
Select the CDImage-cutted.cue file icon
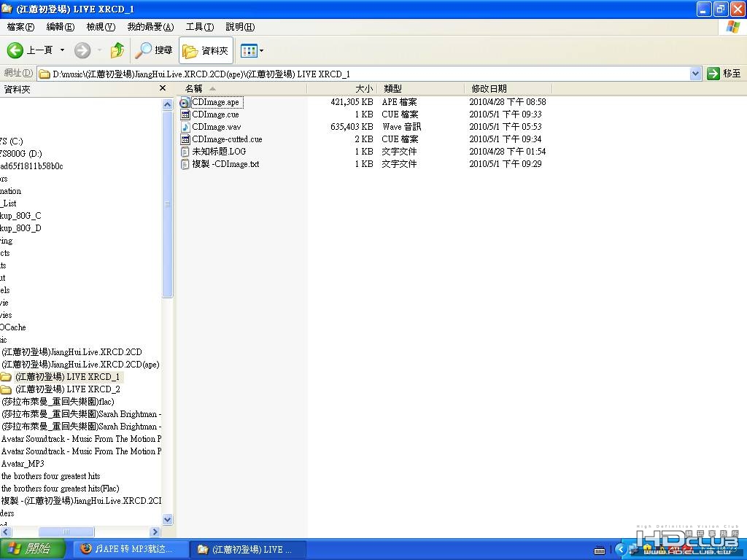185,139
